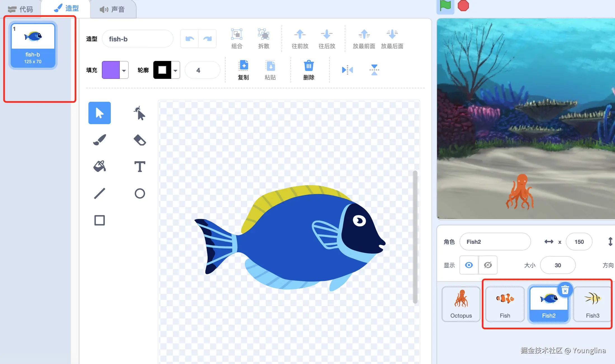
Task: Click flip horizontal icon
Action: pos(347,70)
